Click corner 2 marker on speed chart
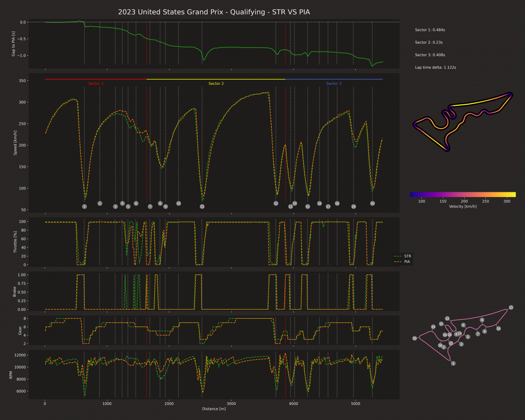 click(100, 204)
